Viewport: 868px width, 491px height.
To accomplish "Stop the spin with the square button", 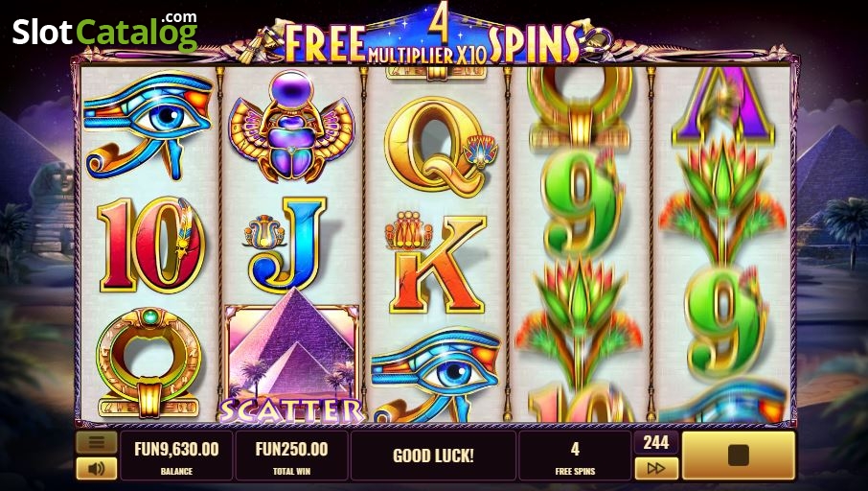I will [739, 456].
